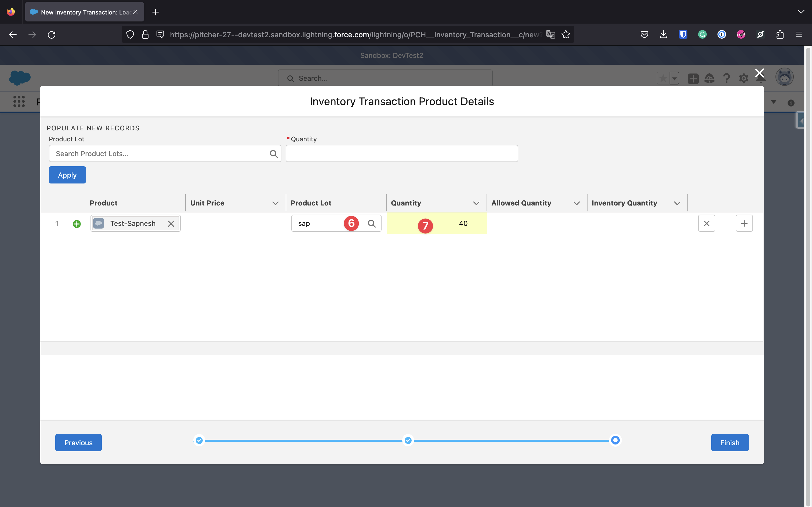Expand the Unit Price column menu

point(275,203)
